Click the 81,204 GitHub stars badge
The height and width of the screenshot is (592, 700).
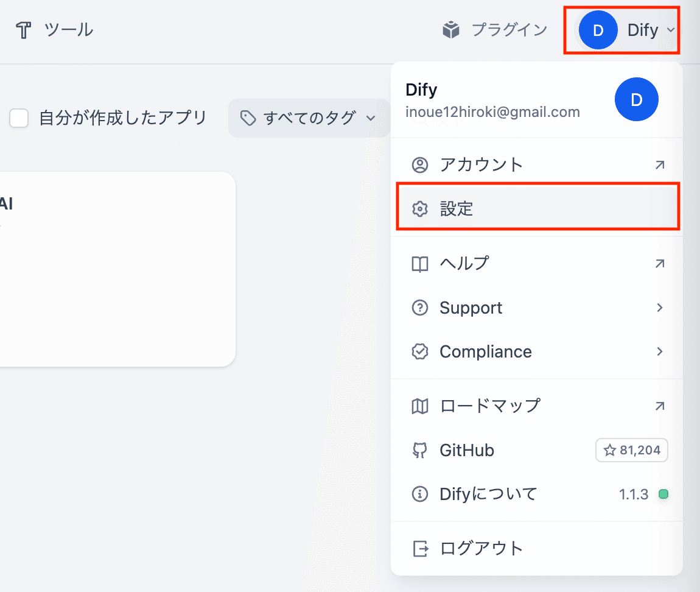[x=631, y=450]
